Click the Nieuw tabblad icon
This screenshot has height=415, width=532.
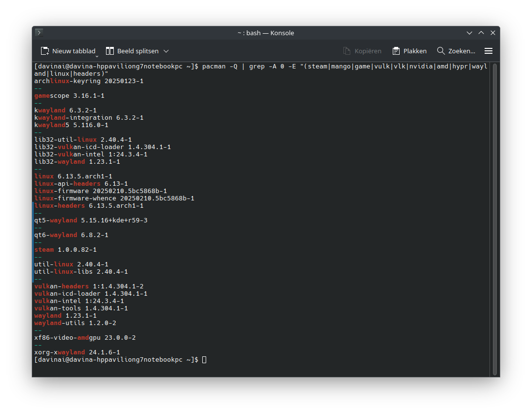pos(45,51)
